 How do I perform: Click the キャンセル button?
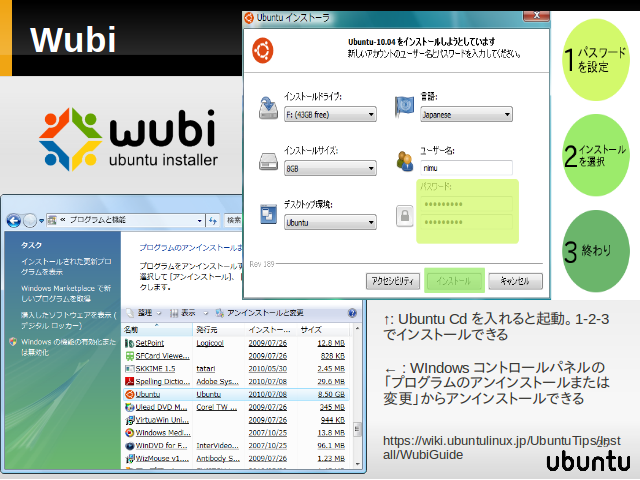point(515,281)
